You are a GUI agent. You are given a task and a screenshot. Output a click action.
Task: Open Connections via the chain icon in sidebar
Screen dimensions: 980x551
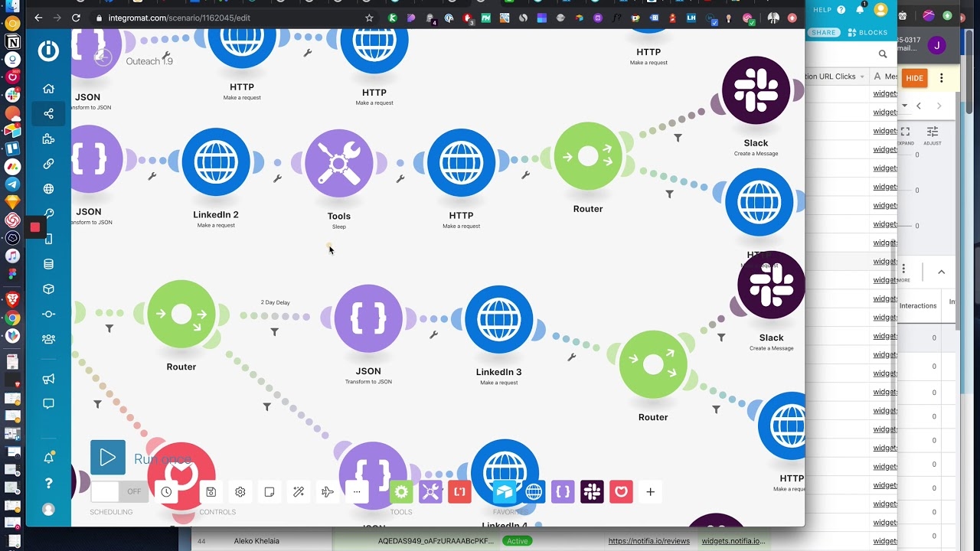(x=48, y=163)
